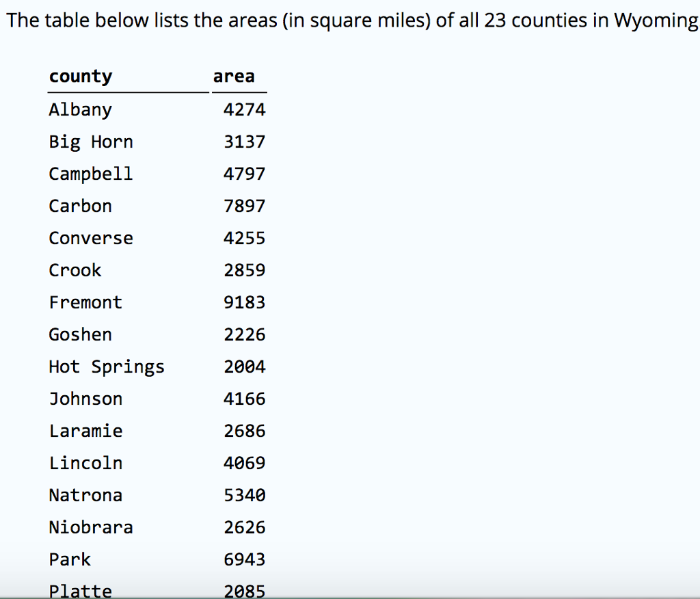Viewport: 700px width, 599px height.
Task: Click the Goshen county name
Action: tap(80, 334)
